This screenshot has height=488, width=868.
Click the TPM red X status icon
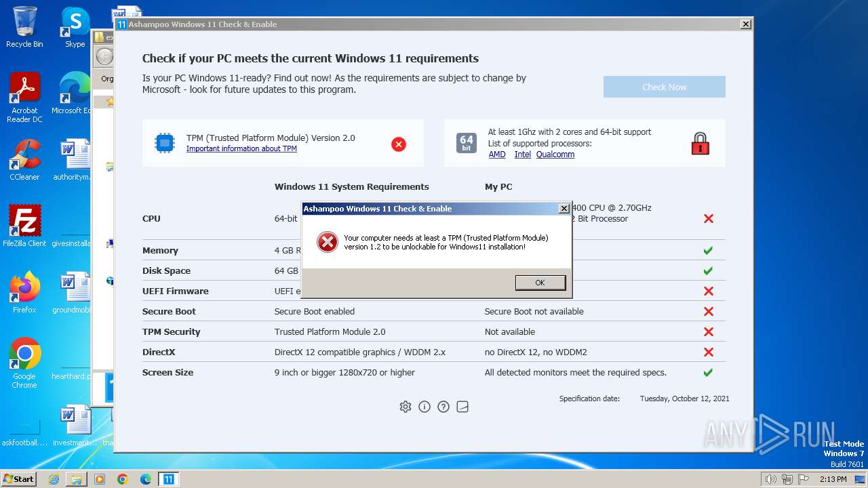(x=399, y=144)
